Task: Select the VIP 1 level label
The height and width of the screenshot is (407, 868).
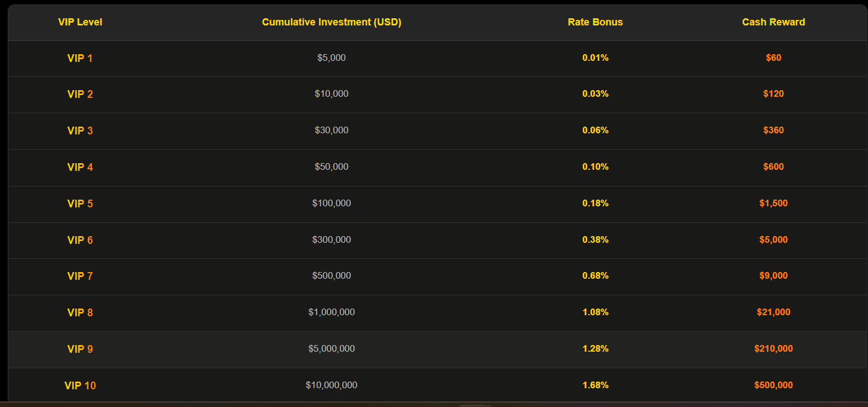Action: tap(80, 58)
